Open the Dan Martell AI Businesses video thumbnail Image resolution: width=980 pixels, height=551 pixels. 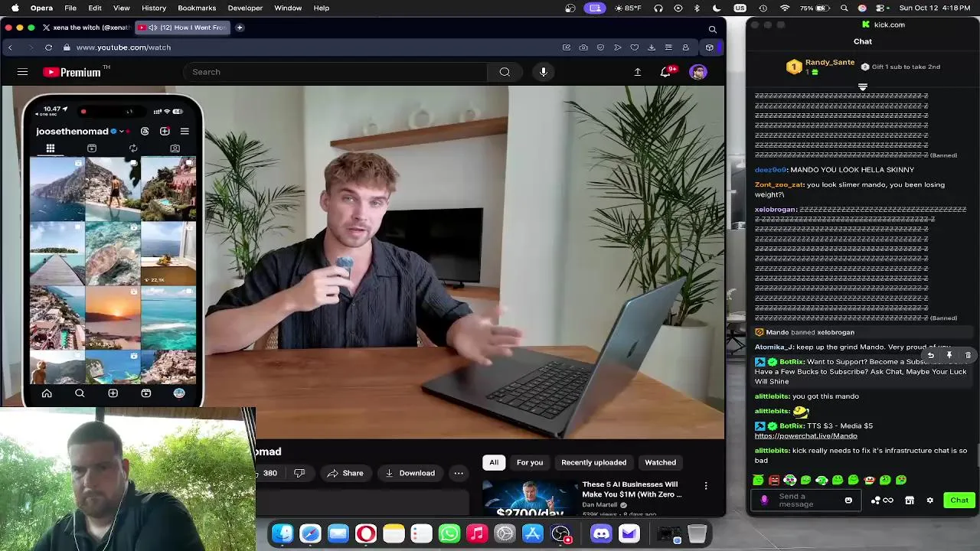[530, 497]
